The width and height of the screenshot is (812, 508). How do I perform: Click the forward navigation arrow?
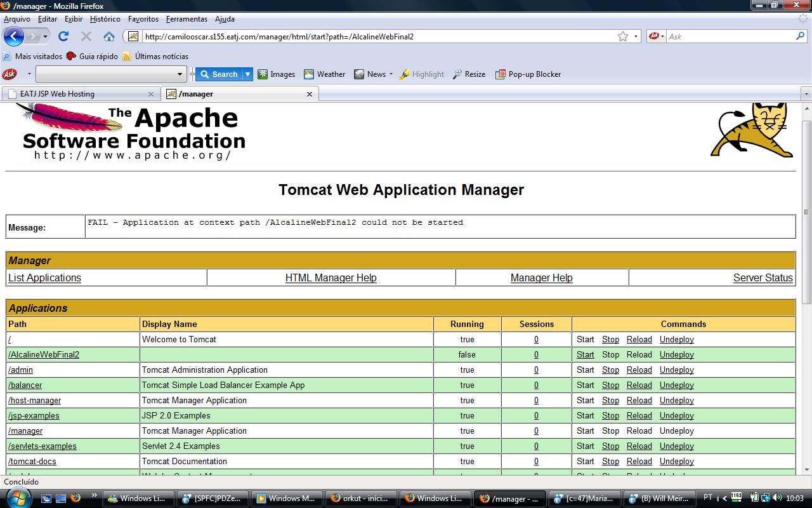[x=34, y=36]
